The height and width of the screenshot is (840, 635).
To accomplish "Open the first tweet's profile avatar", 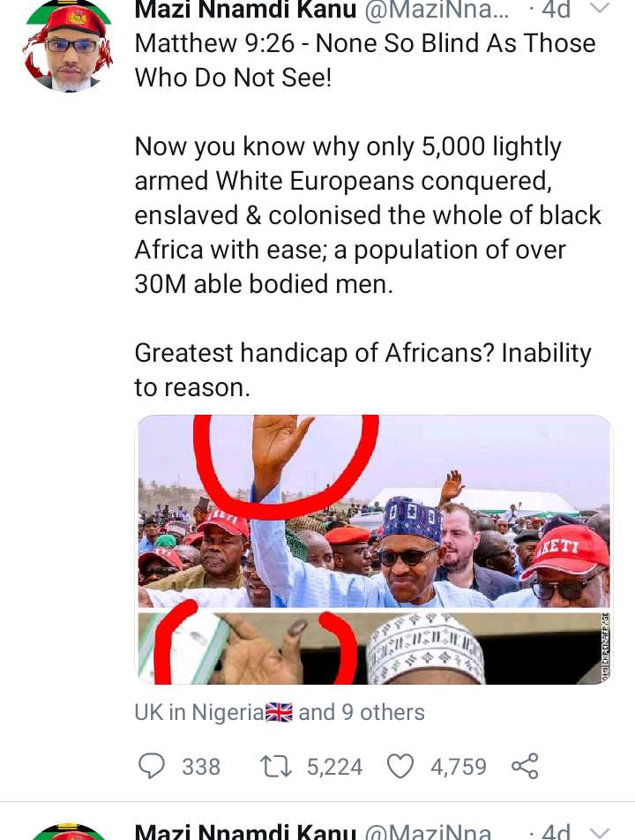I will 67,46.
